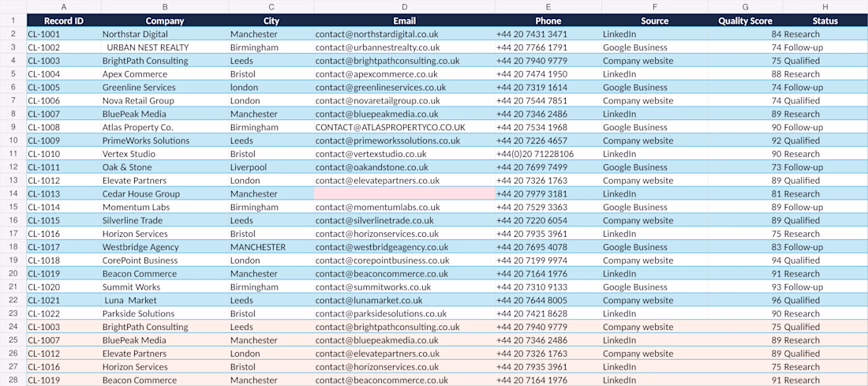Select cell 'Luna Market'
The height and width of the screenshot is (386, 868).
[165, 300]
